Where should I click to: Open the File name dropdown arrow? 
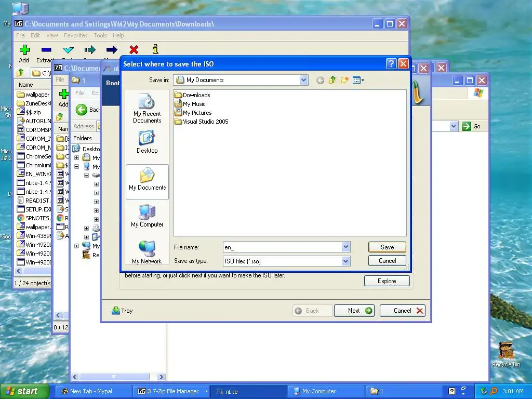tap(345, 247)
